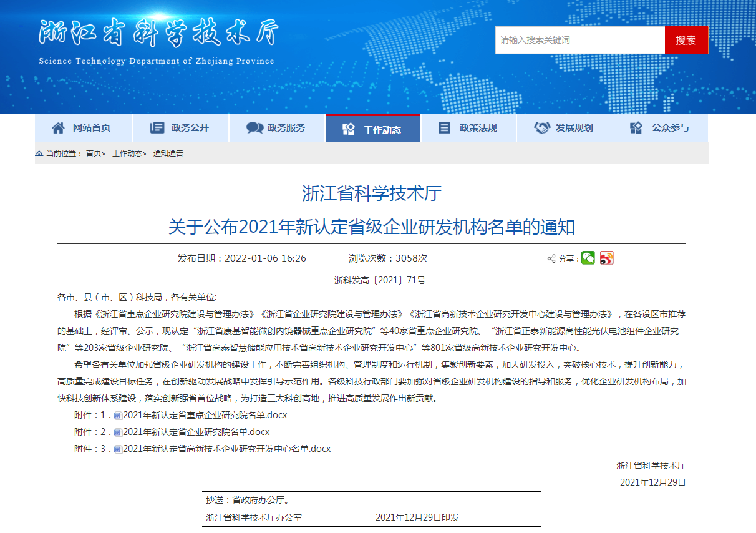This screenshot has height=533, width=756.
Task: Click the chat bubbles icon beside 政务服务
Action: click(254, 128)
